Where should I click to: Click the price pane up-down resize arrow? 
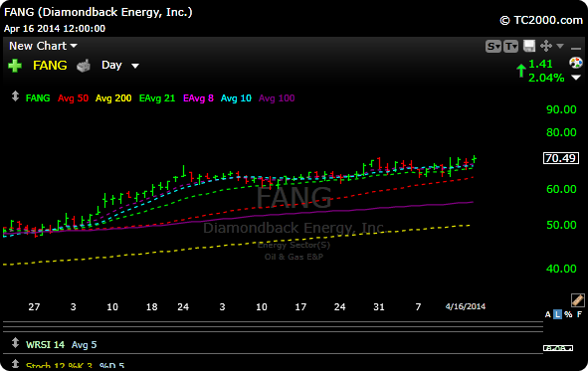pyautogui.click(x=15, y=96)
